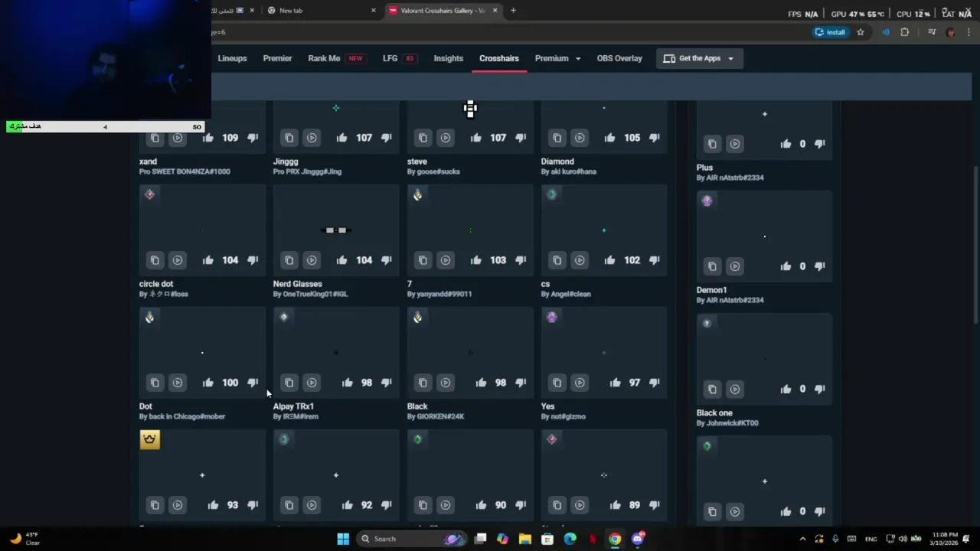
Task: Copy code of crosshair with 105 likes
Action: [557, 138]
